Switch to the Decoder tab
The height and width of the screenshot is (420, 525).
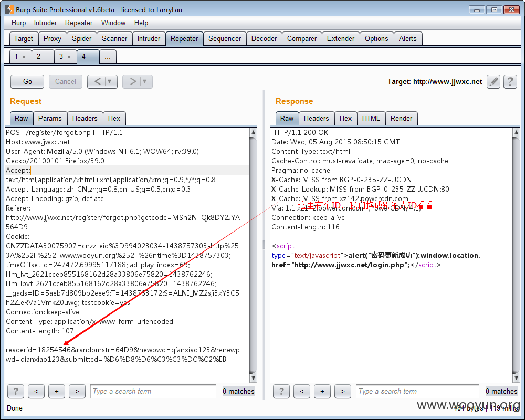[x=264, y=38]
